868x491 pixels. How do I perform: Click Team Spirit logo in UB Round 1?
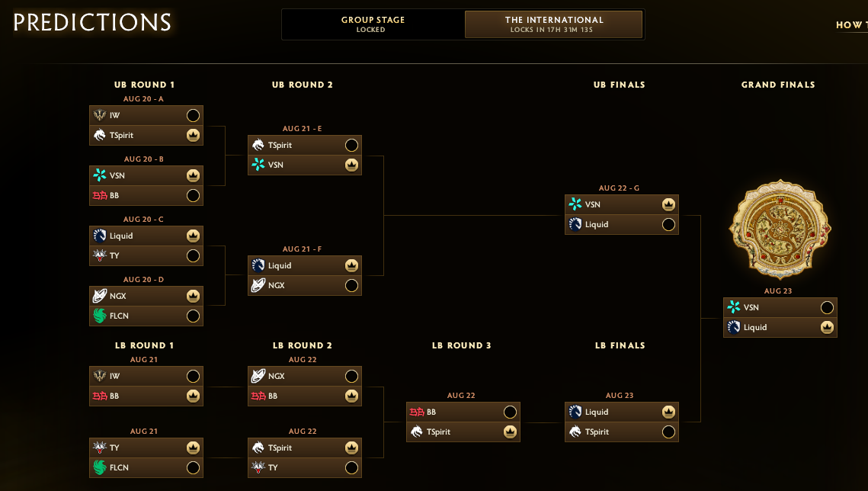(x=100, y=135)
